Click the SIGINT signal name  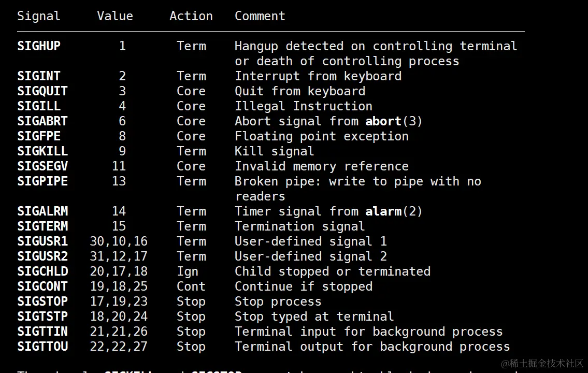(39, 76)
